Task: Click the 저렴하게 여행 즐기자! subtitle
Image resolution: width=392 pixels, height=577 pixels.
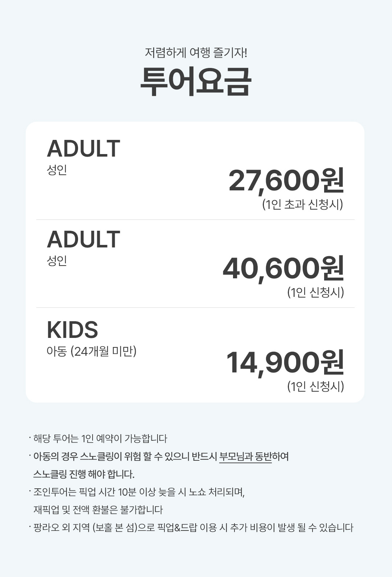Action: click(x=196, y=53)
